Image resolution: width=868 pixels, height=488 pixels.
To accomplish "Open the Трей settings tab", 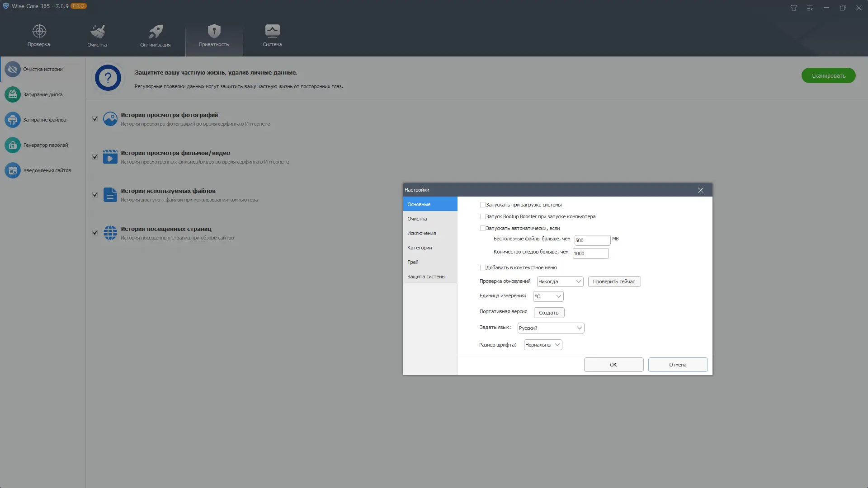I will coord(413,262).
